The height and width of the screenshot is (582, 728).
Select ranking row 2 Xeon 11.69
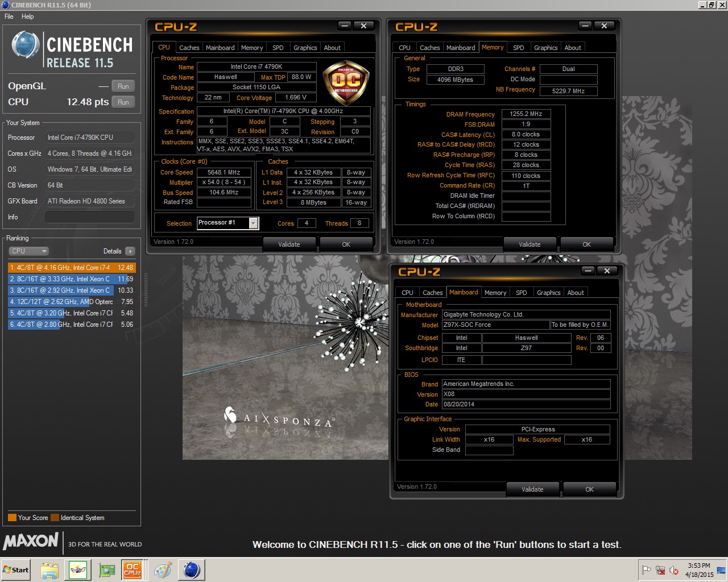click(x=72, y=279)
